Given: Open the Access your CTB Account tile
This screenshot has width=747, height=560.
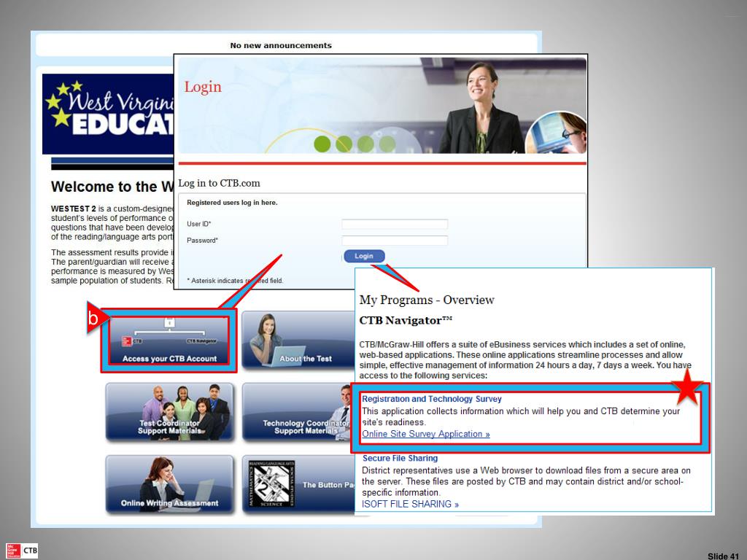Looking at the screenshot, I should [169, 341].
